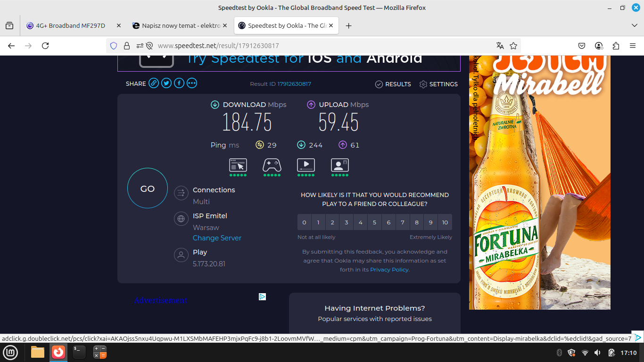
Task: Click the Play user profile icon
Action: pyautogui.click(x=181, y=255)
